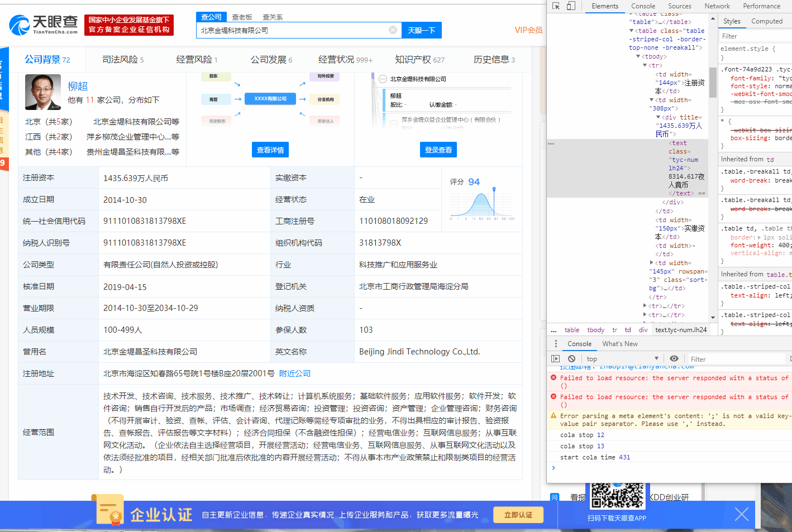The height and width of the screenshot is (532, 792).
Task: Open the What's New drawer tab
Action: pos(620,344)
